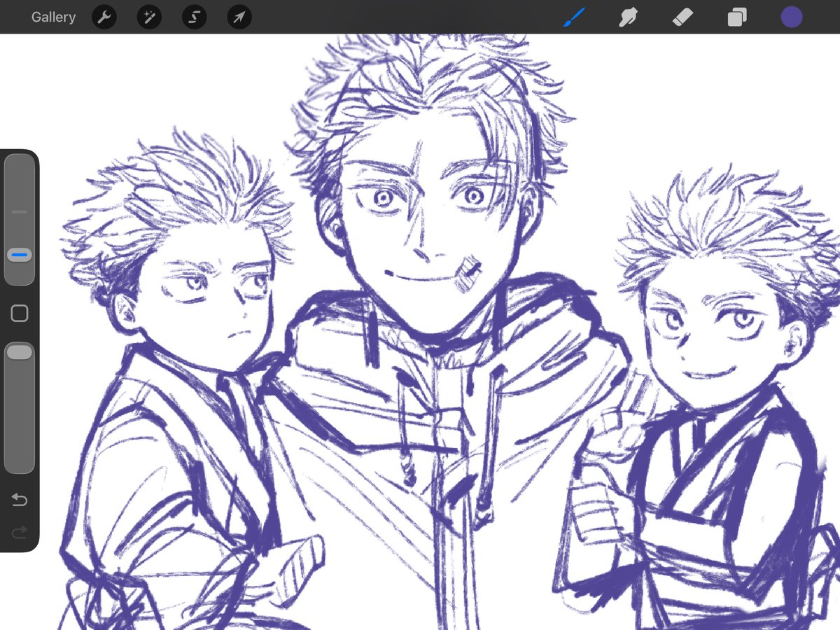This screenshot has width=840, height=630.
Task: Select the Eraser tool
Action: click(x=682, y=17)
